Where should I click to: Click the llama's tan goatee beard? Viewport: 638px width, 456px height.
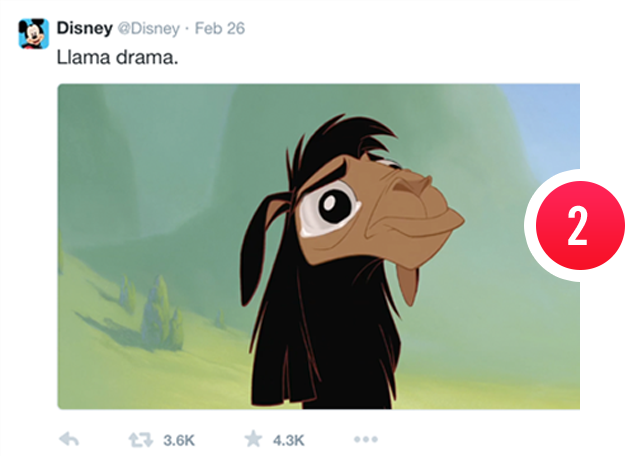pos(408,285)
